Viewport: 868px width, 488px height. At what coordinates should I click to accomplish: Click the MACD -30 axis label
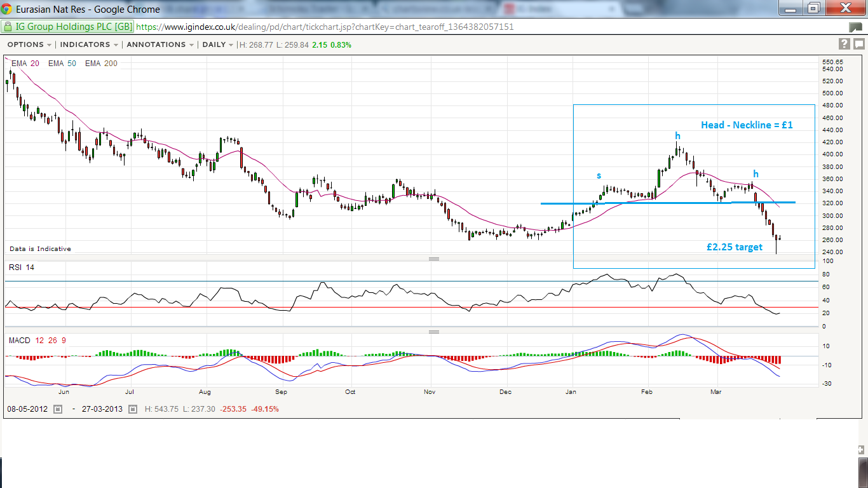tap(826, 384)
